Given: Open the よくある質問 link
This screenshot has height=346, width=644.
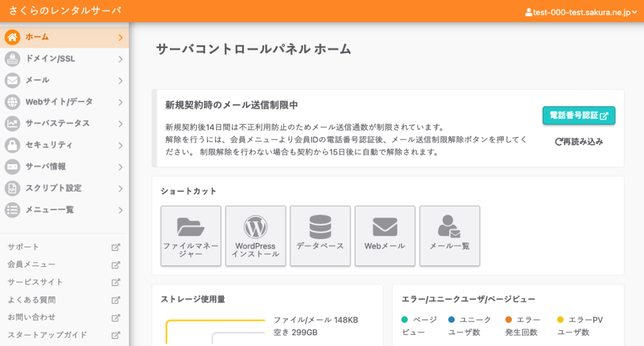Looking at the screenshot, I should 31,300.
